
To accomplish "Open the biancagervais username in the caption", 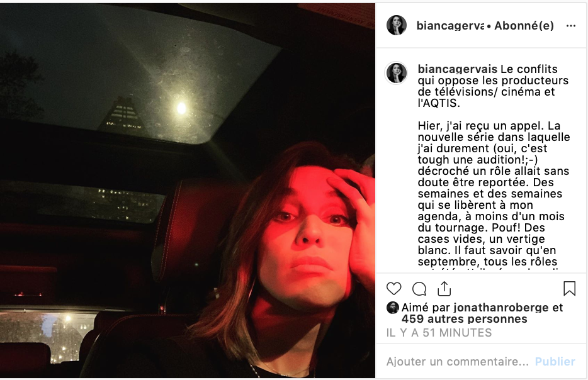I will pos(458,69).
